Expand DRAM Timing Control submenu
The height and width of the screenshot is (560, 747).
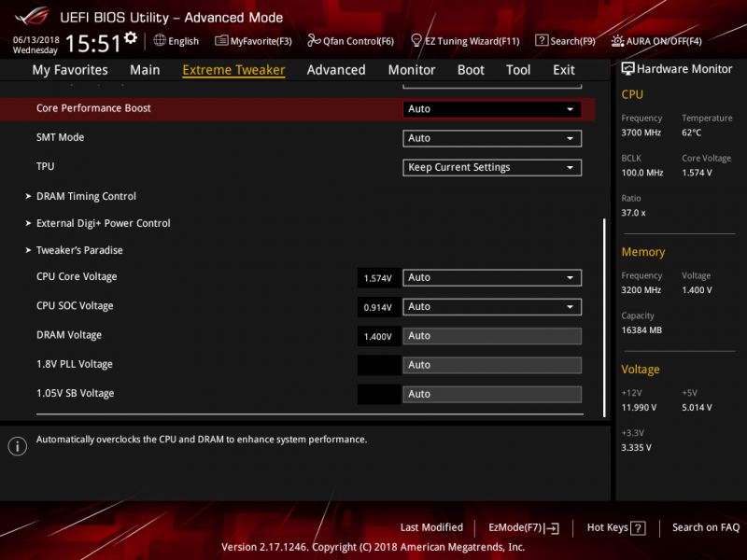(86, 196)
